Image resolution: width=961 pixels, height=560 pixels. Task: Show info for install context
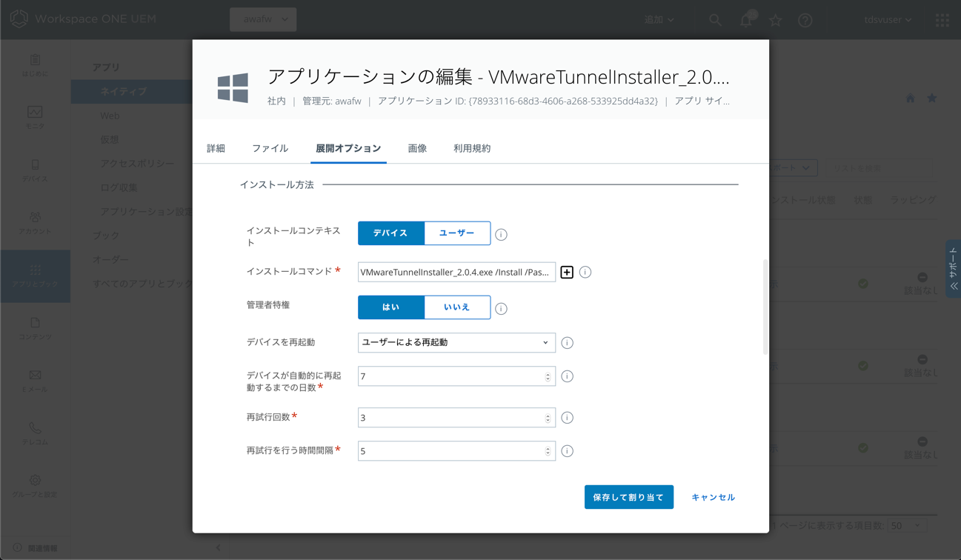(502, 235)
